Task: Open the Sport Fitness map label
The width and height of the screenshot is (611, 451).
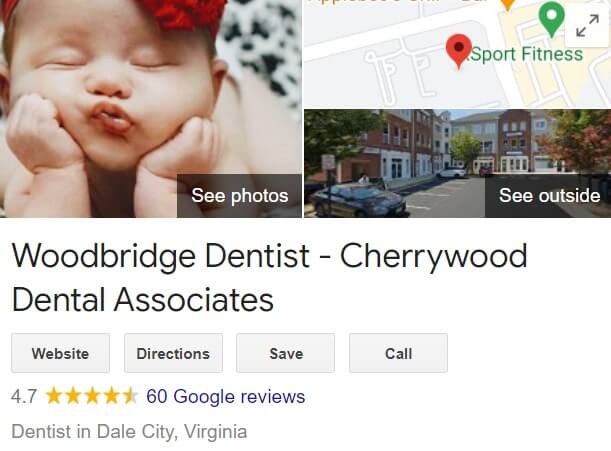Action: click(x=527, y=54)
